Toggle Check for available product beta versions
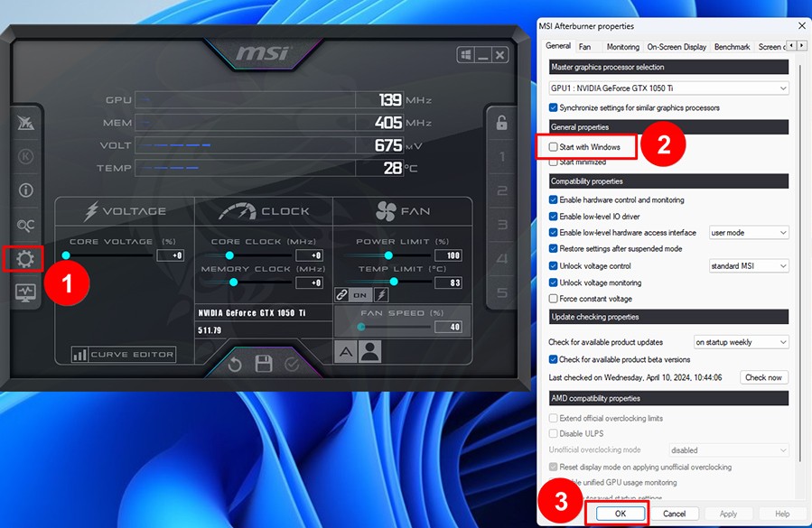 coord(553,359)
